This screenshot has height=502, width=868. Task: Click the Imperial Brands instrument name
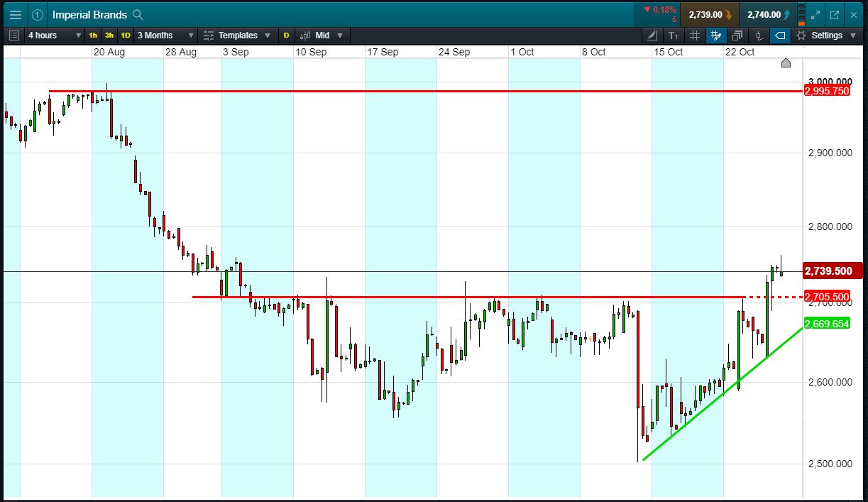coord(89,14)
